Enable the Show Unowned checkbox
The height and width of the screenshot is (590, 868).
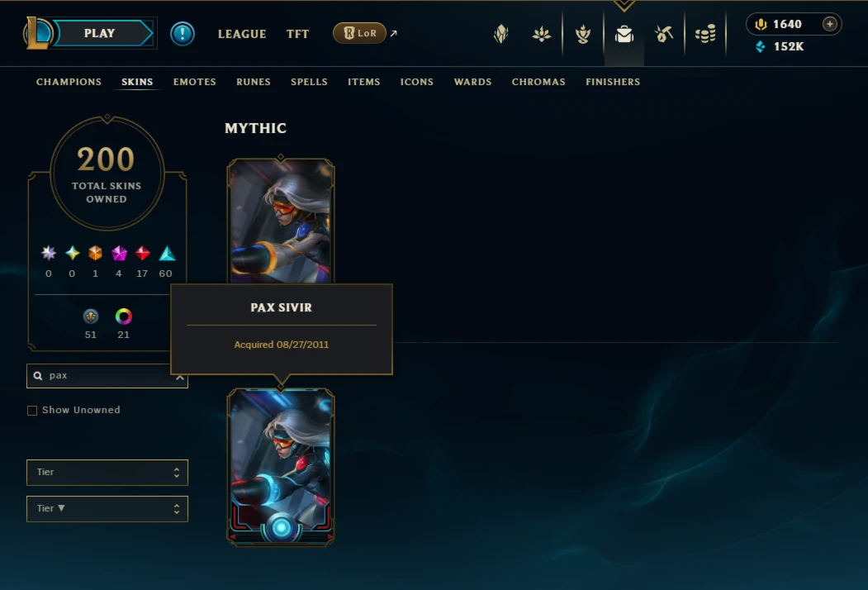[x=32, y=411]
